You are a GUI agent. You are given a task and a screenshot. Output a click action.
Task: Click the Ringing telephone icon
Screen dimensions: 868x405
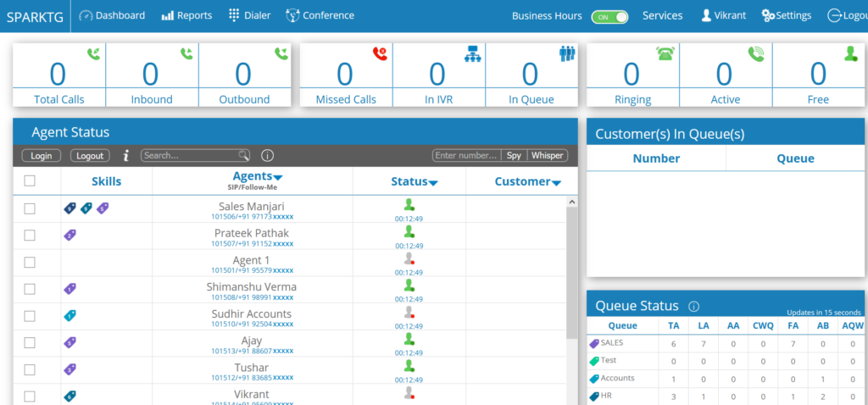click(x=665, y=53)
